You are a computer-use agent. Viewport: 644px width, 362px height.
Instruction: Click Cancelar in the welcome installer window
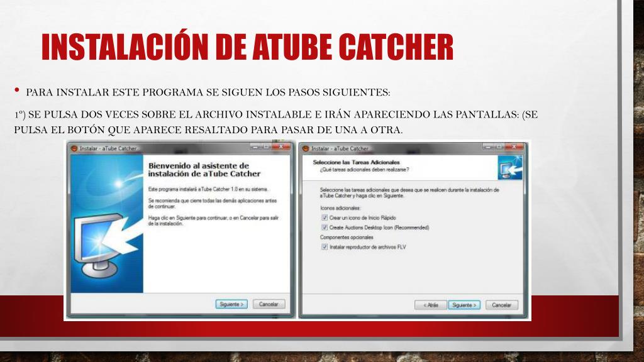pos(269,304)
